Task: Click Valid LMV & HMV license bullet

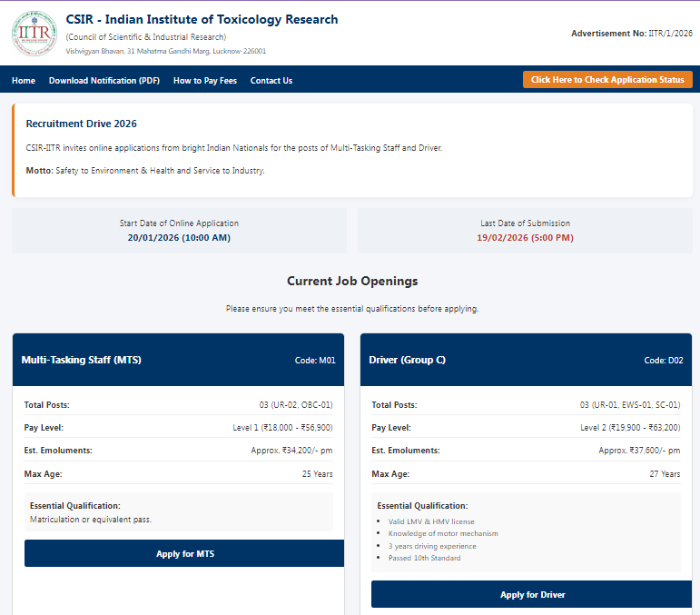Action: [431, 521]
